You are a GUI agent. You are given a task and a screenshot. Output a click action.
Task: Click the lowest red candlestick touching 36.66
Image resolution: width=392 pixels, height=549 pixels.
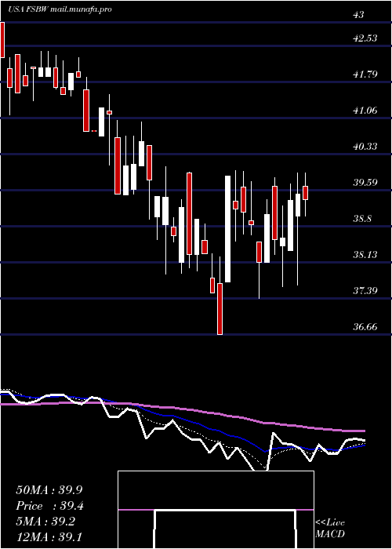point(220,309)
